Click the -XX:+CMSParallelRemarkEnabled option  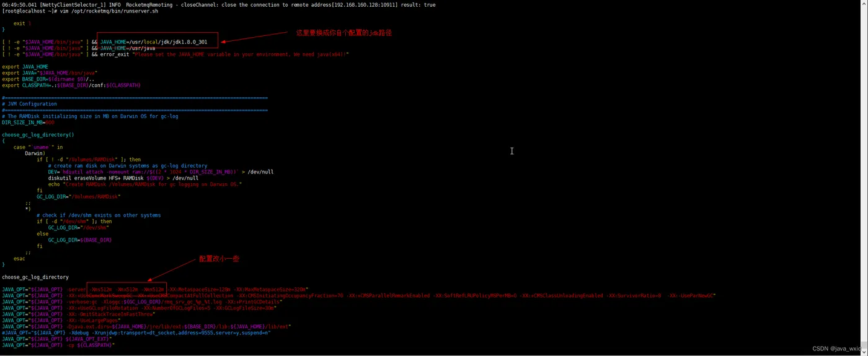coord(389,295)
